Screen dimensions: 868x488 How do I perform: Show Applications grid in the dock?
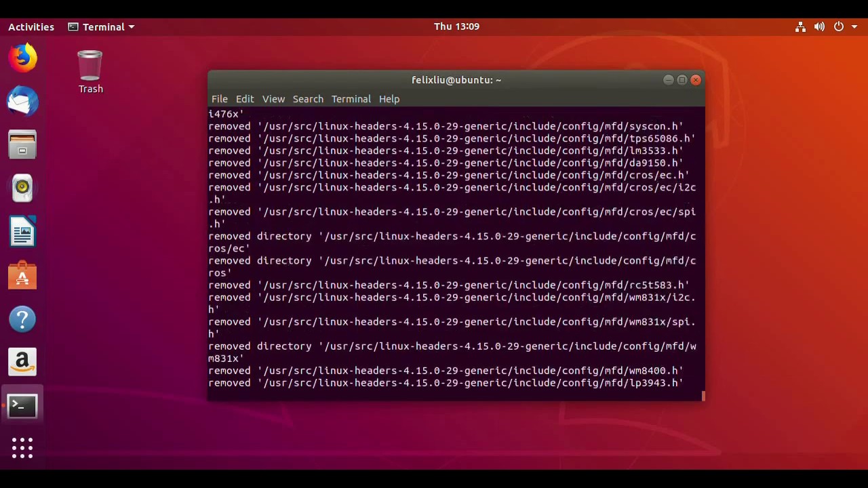tap(22, 447)
